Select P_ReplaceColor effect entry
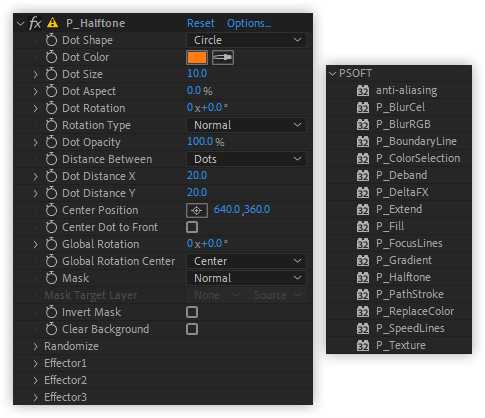This screenshot has width=485, height=418. [415, 311]
